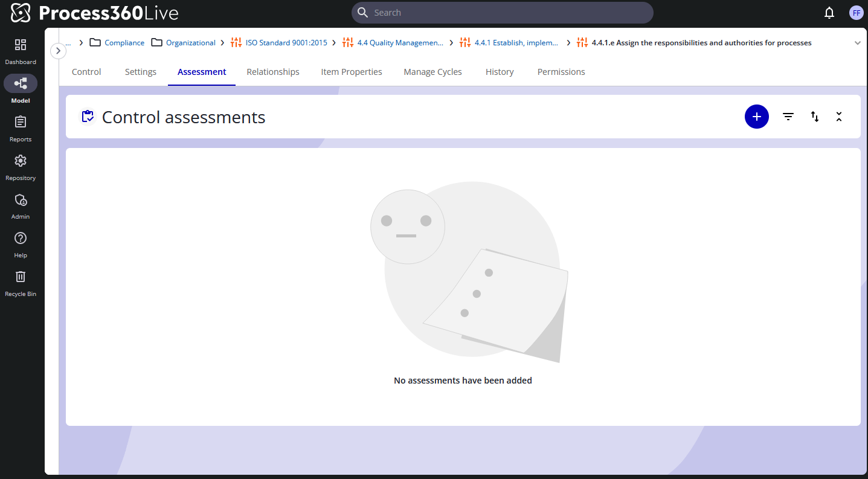Open the Item Properties tab
The height and width of the screenshot is (479, 868).
pyautogui.click(x=352, y=72)
